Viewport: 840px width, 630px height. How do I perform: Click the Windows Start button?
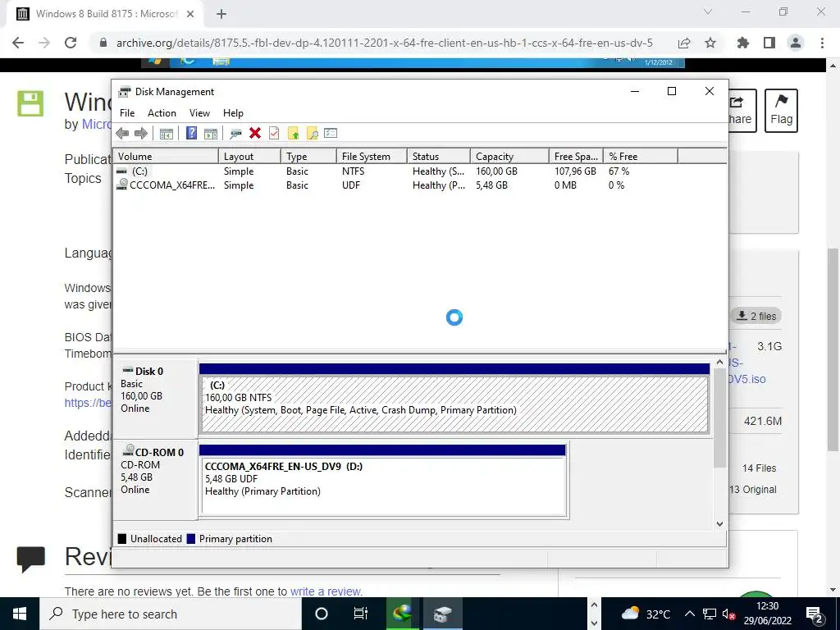click(x=20, y=614)
